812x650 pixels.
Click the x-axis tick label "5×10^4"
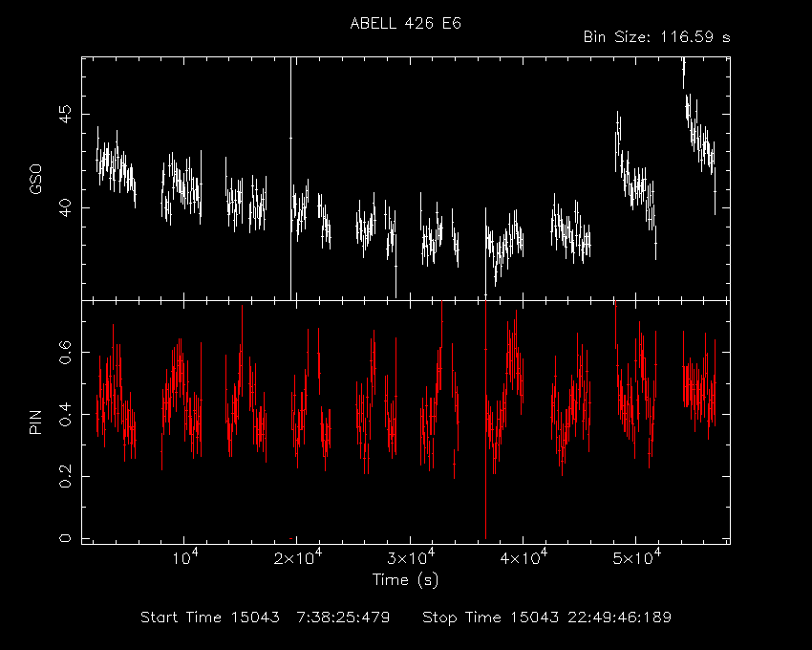pyautogui.click(x=636, y=556)
